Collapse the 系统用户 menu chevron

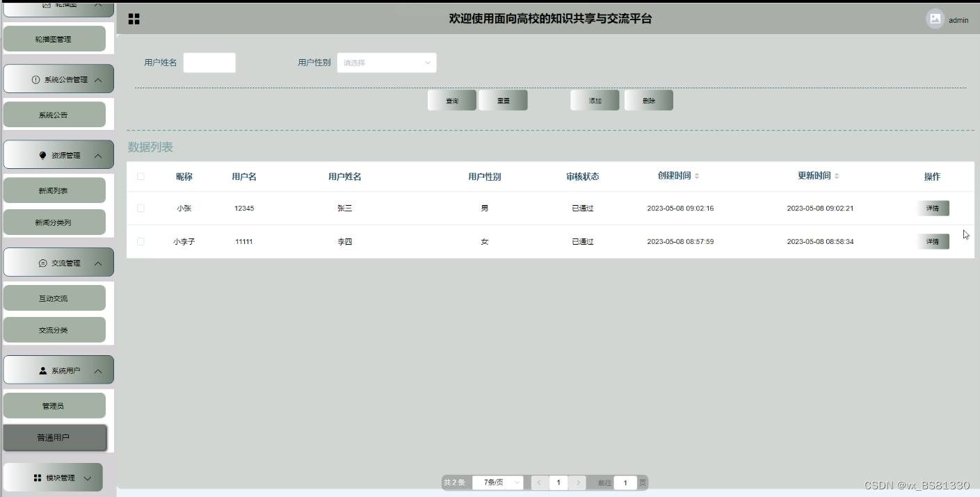click(98, 371)
